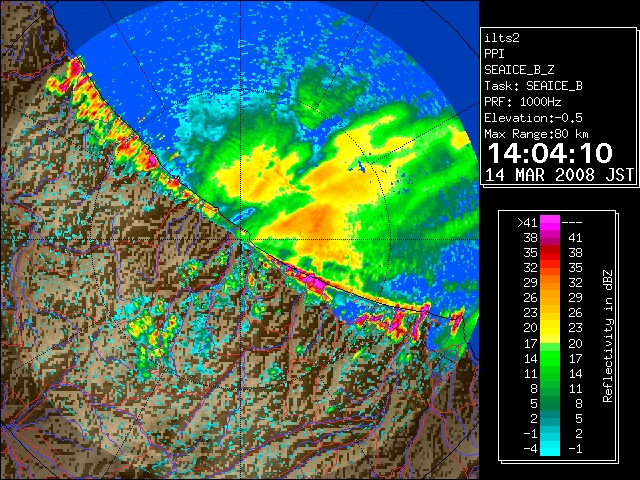Screen dimensions: 640x480
Task: Click the 14:04:10 timestamp
Action: [x=550, y=153]
